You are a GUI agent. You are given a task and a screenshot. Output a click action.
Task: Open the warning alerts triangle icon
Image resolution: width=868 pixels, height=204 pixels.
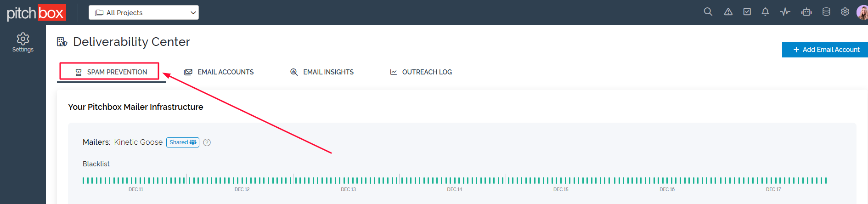click(728, 12)
